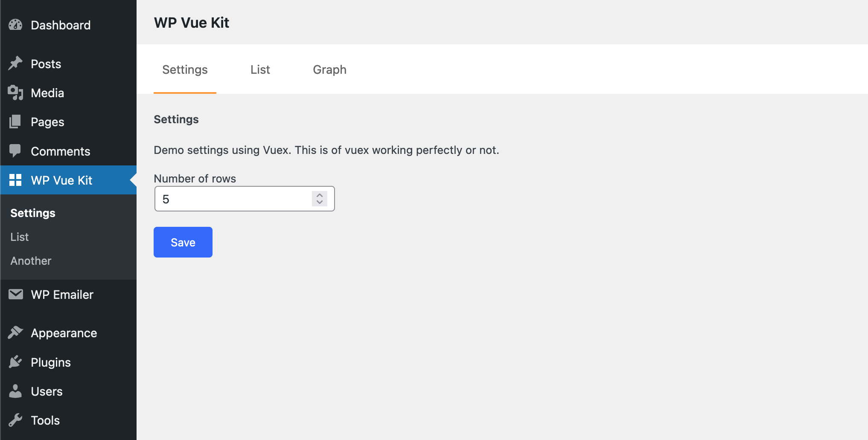Switch to the List tab
The height and width of the screenshot is (440, 868).
tap(260, 69)
